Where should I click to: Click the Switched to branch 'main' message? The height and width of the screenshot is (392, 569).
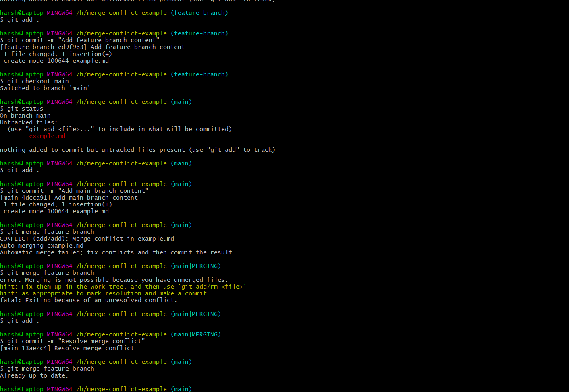click(45, 88)
